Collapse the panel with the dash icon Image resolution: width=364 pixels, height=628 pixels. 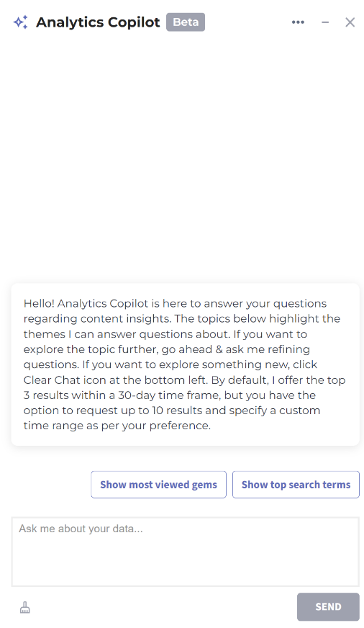point(325,22)
